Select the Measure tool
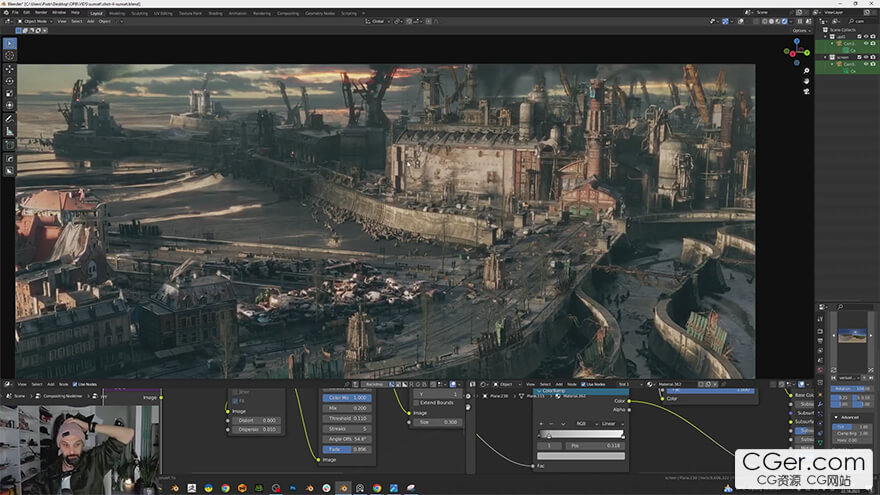Screen dimensions: 880x495 10,131
